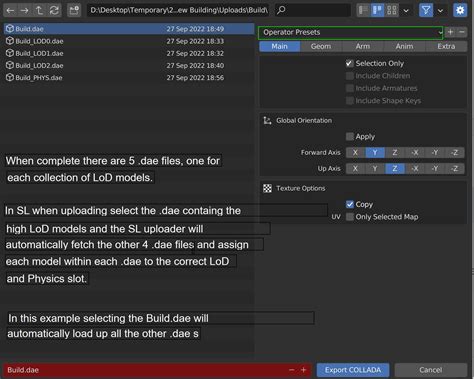Open display settings dropdown arrow
The height and width of the screenshot is (379, 474).
406,11
